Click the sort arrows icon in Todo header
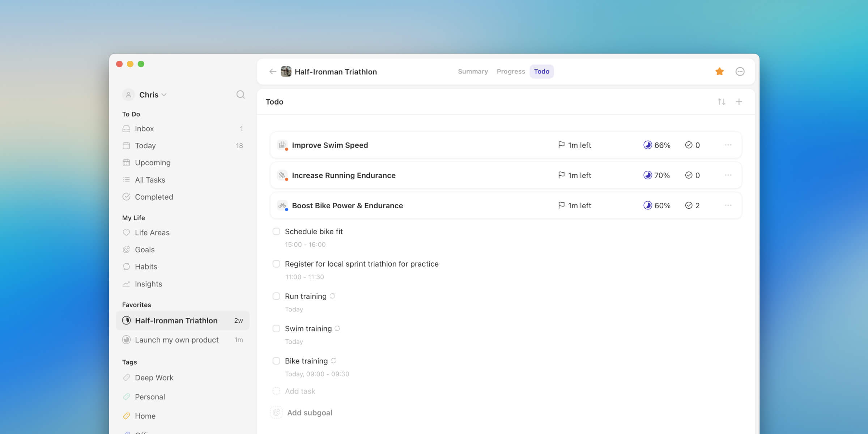Viewport: 868px width, 434px height. (x=722, y=102)
